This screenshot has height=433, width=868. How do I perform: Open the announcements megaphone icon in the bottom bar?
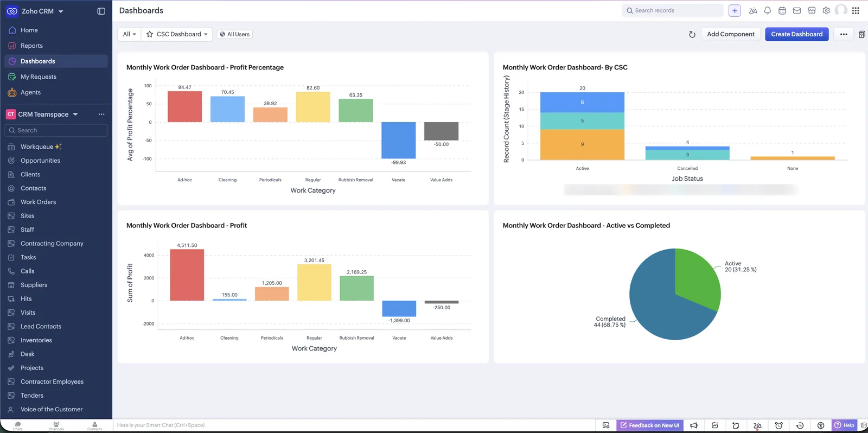[x=694, y=425]
